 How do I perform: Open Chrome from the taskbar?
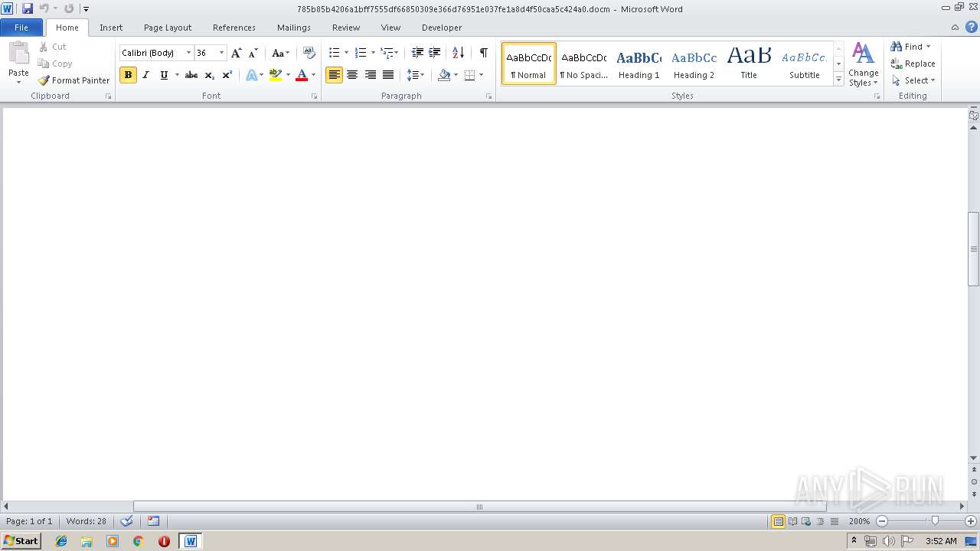139,541
